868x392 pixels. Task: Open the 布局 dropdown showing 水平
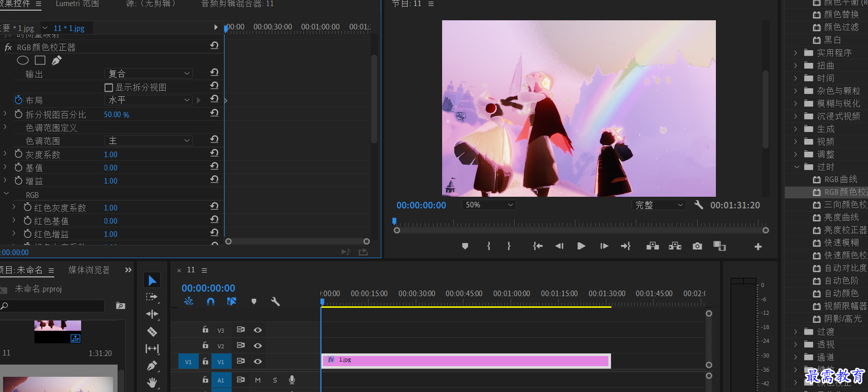coord(148,100)
